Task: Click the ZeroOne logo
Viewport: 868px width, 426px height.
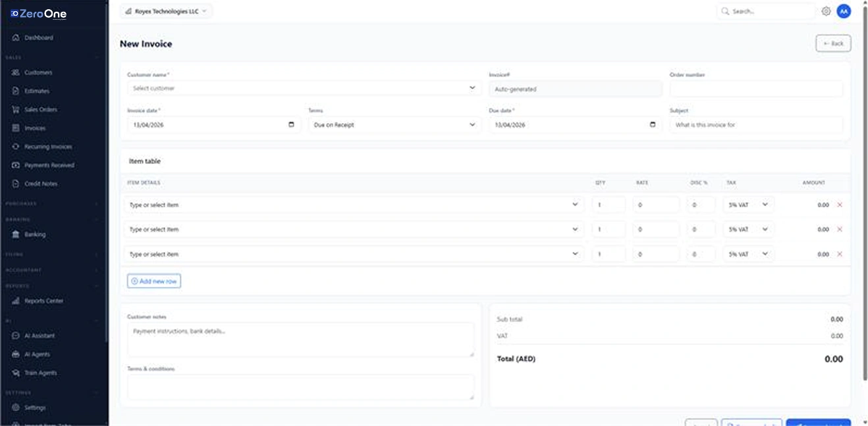Action: pos(39,13)
